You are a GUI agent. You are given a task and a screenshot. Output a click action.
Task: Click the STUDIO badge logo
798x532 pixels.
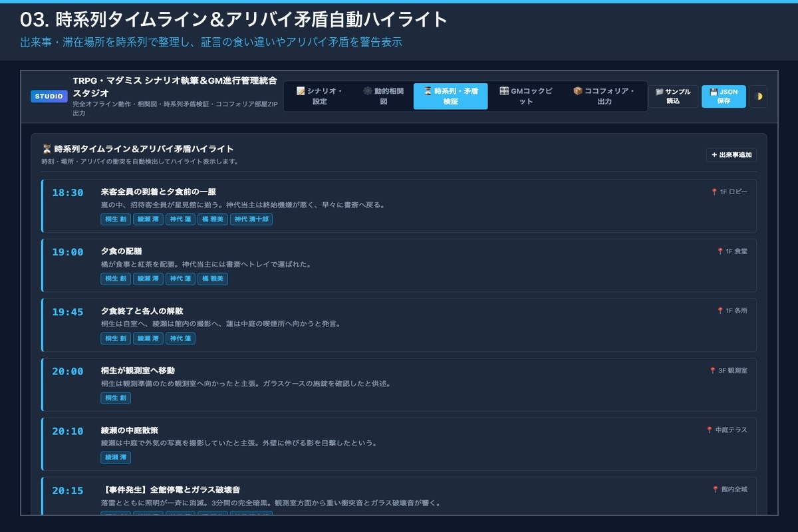coord(49,96)
